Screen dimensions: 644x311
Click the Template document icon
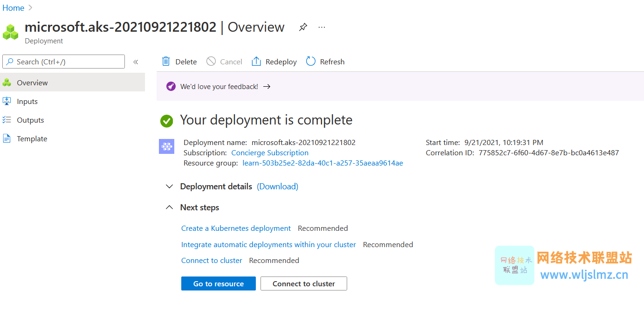[7, 138]
